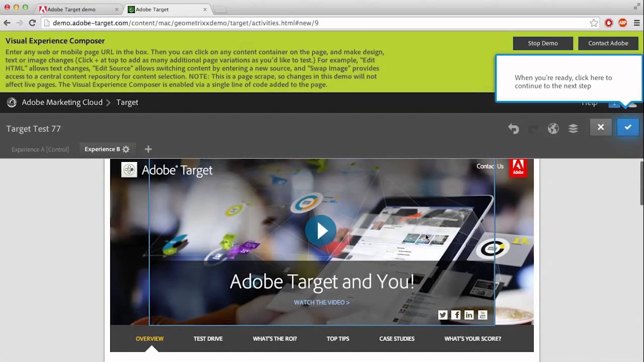Click the Visual Experience Composer heading
This screenshot has height=362, width=644.
[55, 41]
